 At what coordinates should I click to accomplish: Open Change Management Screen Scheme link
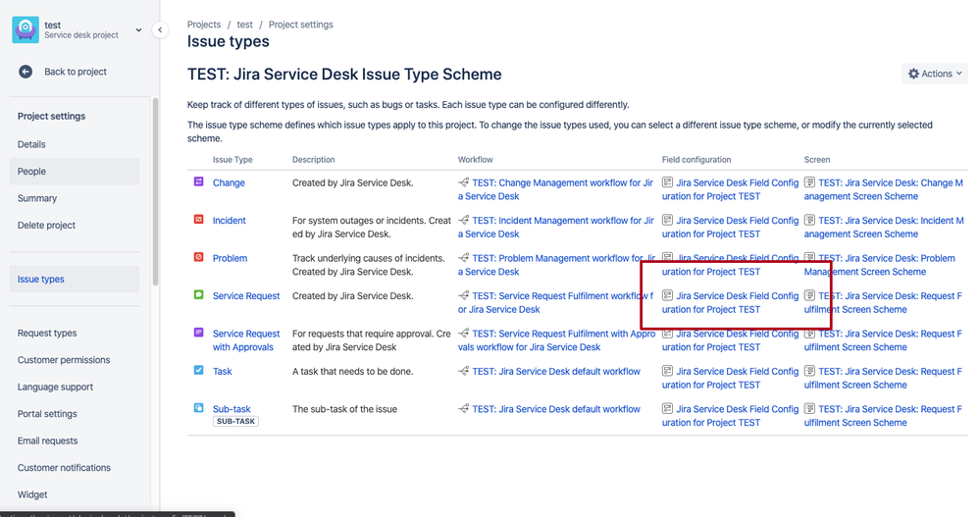click(x=884, y=189)
